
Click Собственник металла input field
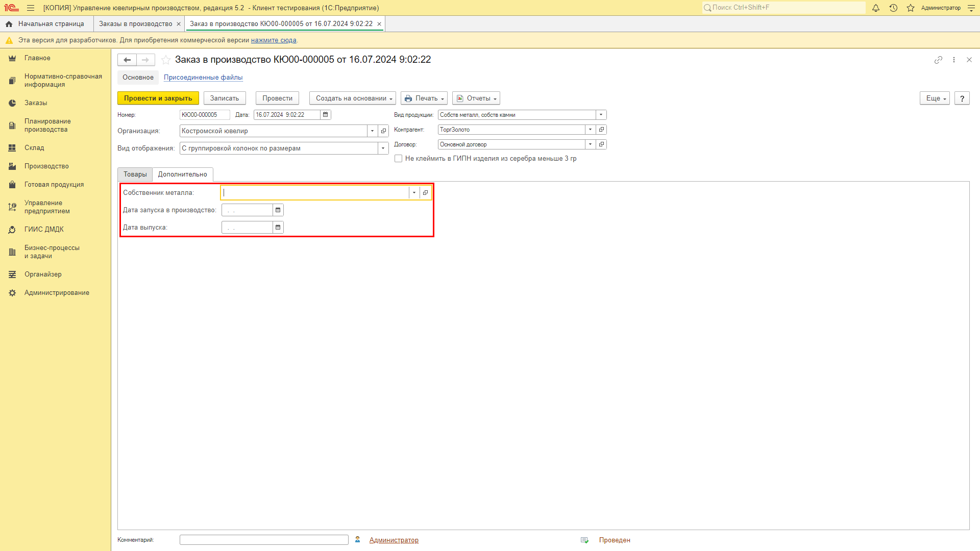[x=315, y=193]
